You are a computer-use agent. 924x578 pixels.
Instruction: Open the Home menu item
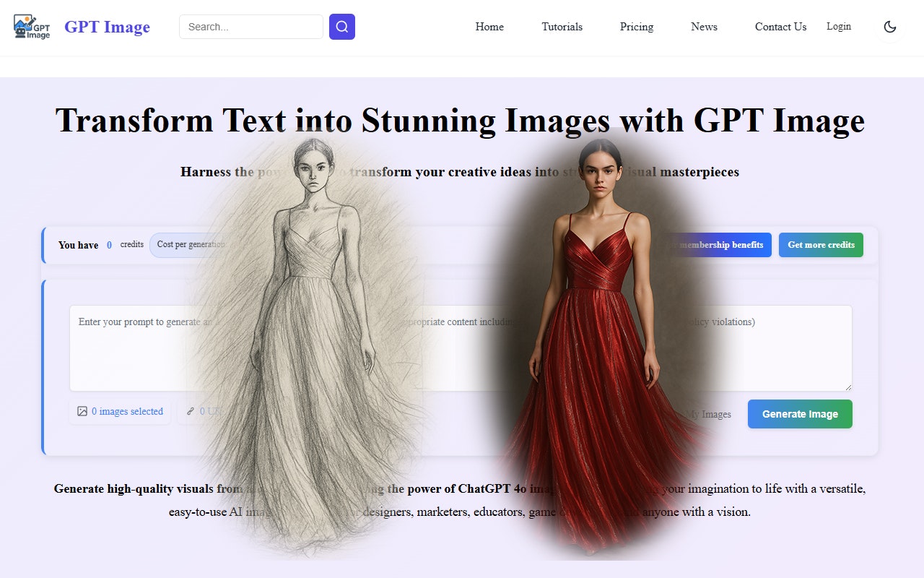489,27
